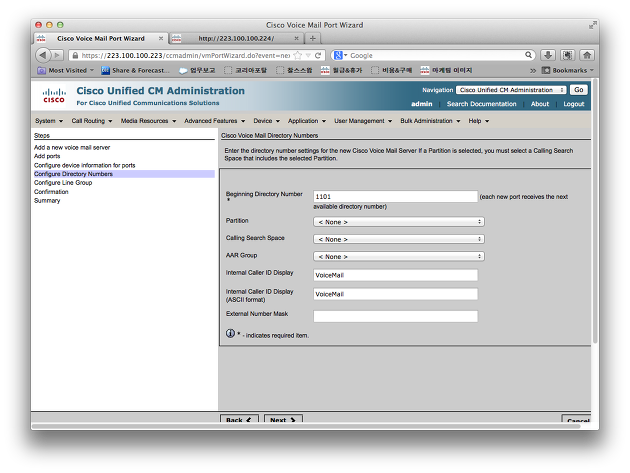This screenshot has height=473, width=630.
Task: Select 'Configure device information for ports' step
Action: point(84,165)
